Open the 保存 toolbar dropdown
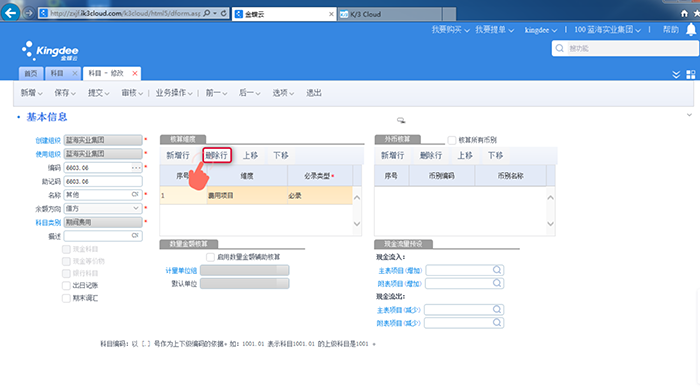 65,93
